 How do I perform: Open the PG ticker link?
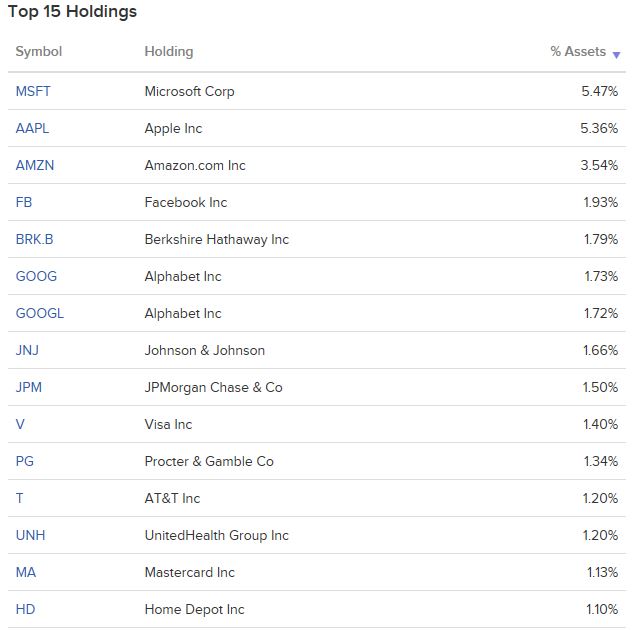pos(25,462)
